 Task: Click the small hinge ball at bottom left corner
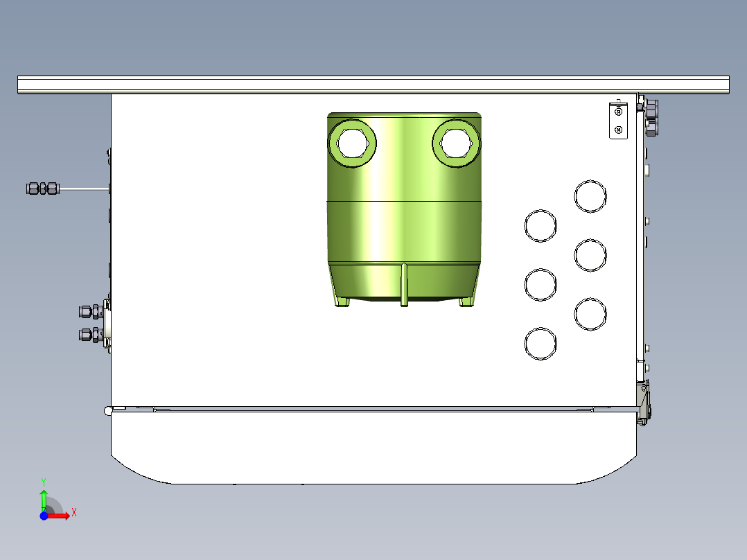click(x=108, y=411)
